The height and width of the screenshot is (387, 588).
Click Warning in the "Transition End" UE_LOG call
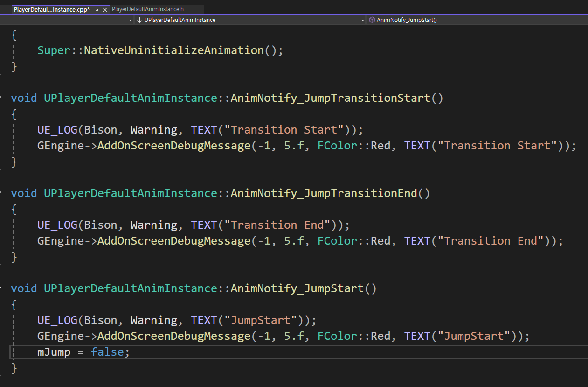(154, 225)
